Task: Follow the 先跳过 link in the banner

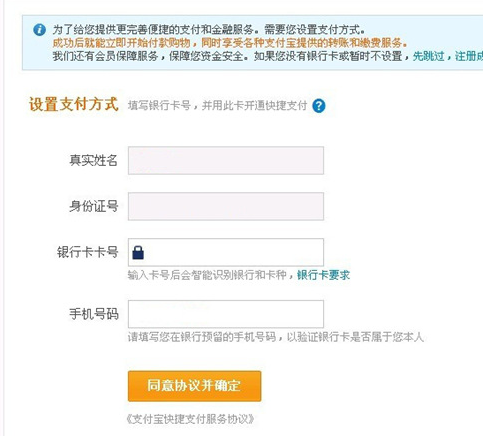Action: pos(429,56)
